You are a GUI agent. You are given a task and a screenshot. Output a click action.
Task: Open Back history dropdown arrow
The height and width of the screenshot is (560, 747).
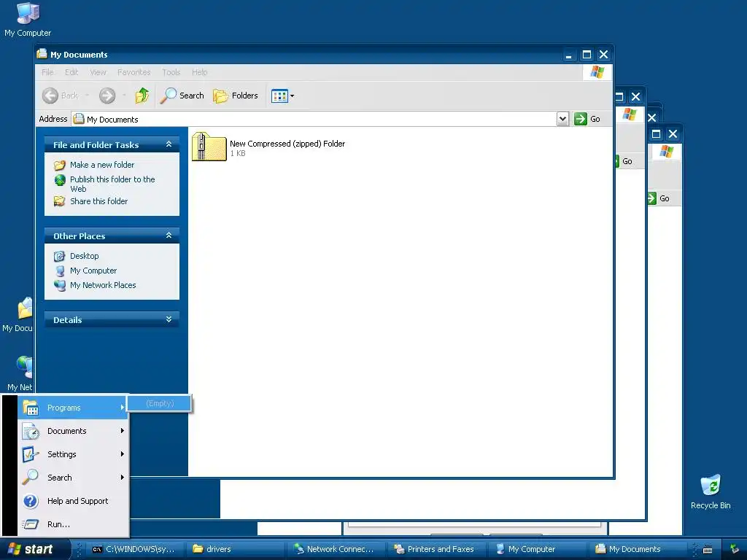[x=88, y=96]
